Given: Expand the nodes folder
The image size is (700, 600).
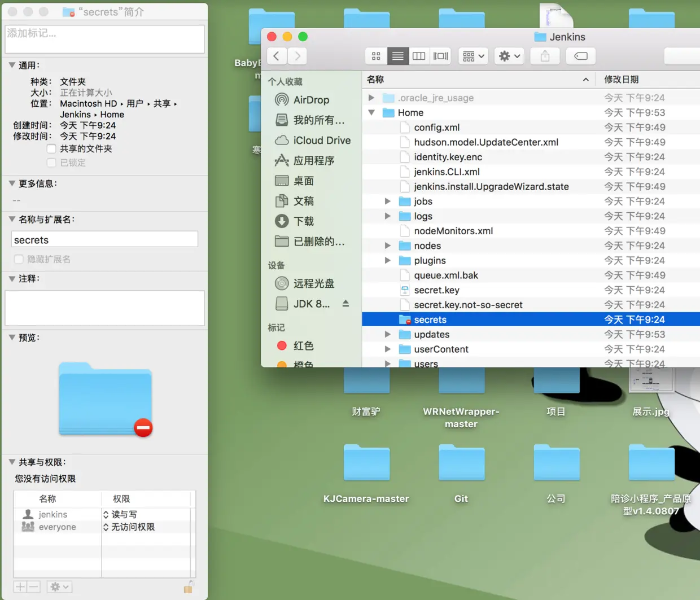Looking at the screenshot, I should tap(388, 246).
